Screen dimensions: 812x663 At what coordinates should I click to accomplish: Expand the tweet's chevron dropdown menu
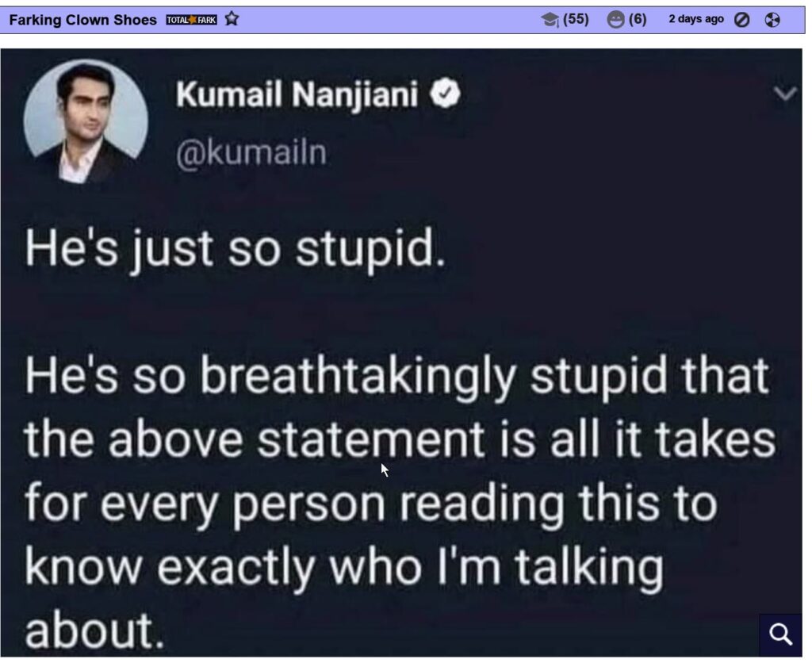tap(783, 95)
